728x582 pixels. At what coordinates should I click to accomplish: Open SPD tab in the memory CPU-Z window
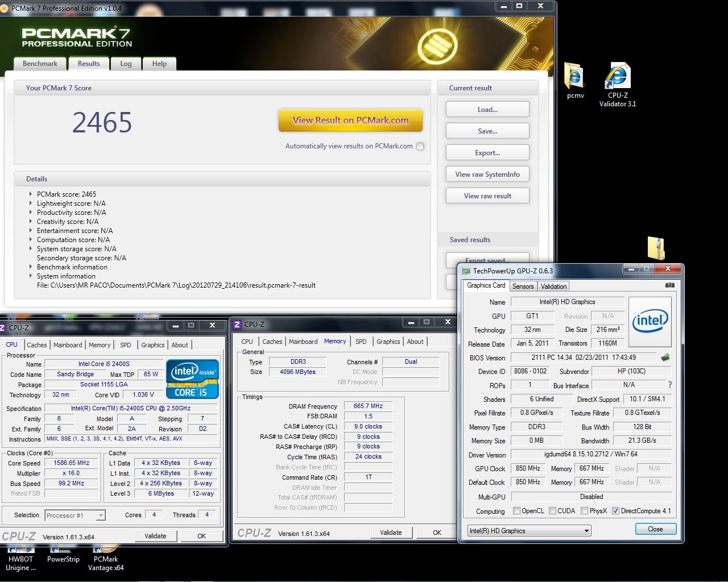[361, 342]
